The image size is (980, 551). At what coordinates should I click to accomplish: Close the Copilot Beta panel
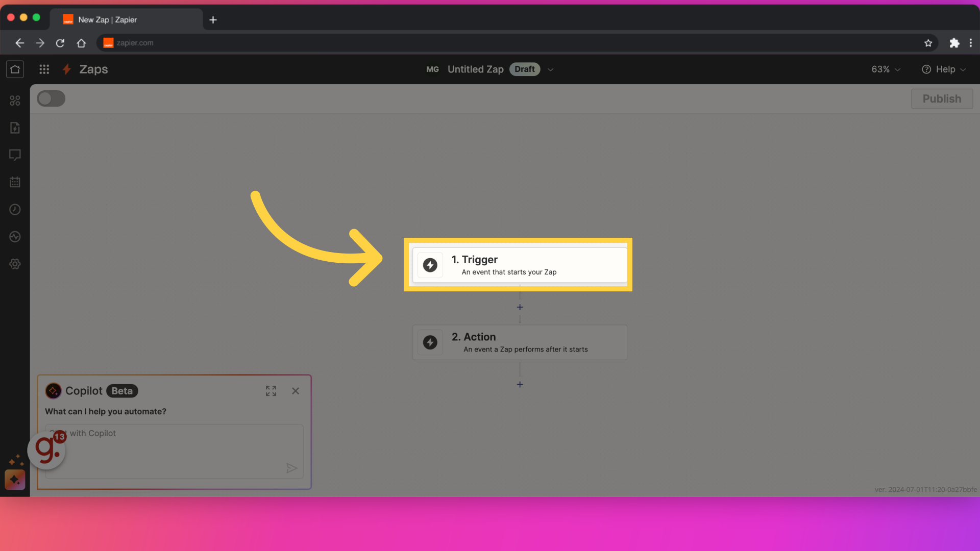295,390
